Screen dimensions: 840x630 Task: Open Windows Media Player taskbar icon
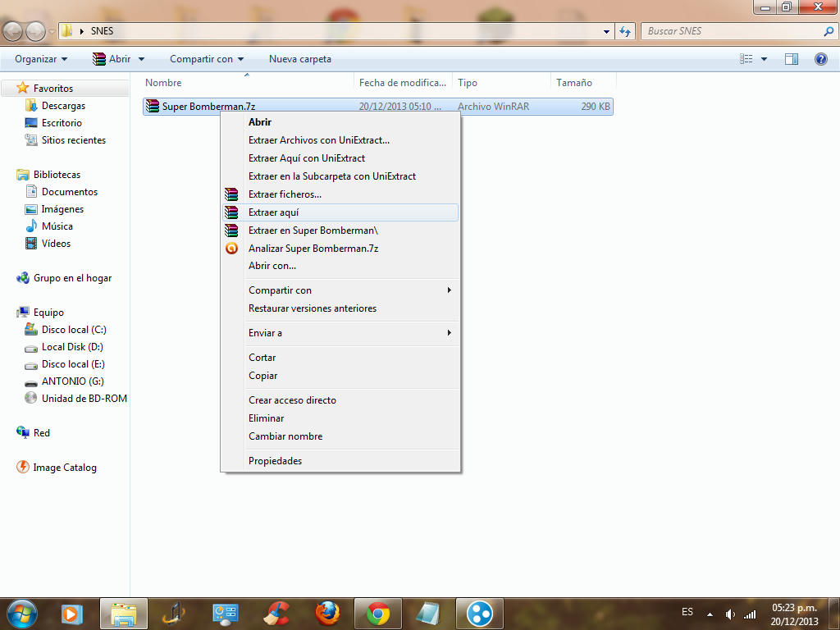pos(72,614)
